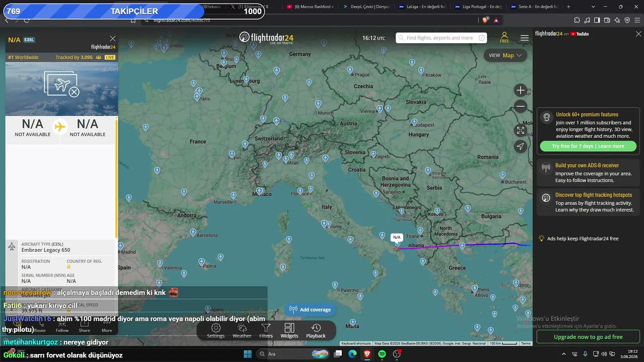Open the volume control in system tray
Viewport: 644px width, 362px height.
(604, 354)
